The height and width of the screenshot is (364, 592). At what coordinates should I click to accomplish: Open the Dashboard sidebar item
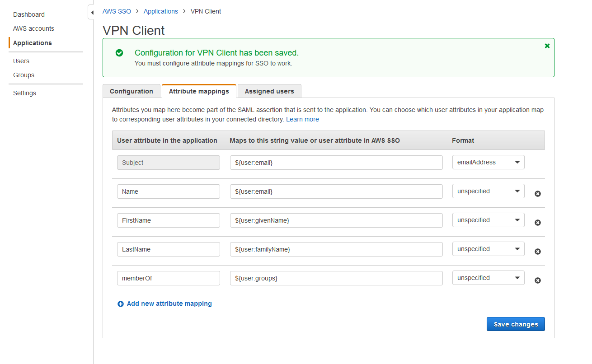pyautogui.click(x=28, y=14)
